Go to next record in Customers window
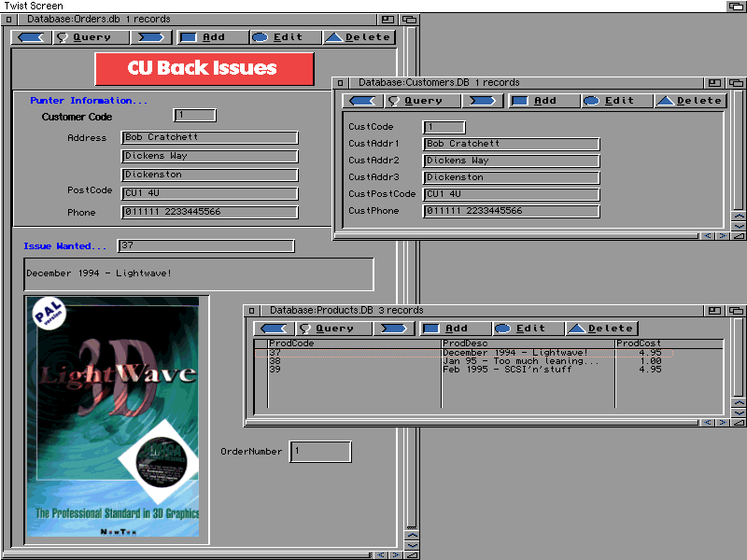The height and width of the screenshot is (560, 747). (483, 101)
